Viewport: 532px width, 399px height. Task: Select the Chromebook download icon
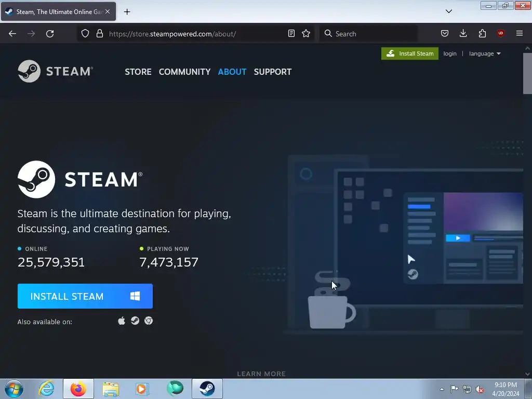point(149,321)
